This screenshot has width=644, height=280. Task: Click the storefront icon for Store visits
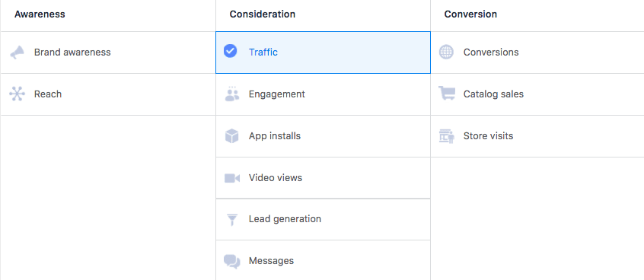pyautogui.click(x=446, y=136)
